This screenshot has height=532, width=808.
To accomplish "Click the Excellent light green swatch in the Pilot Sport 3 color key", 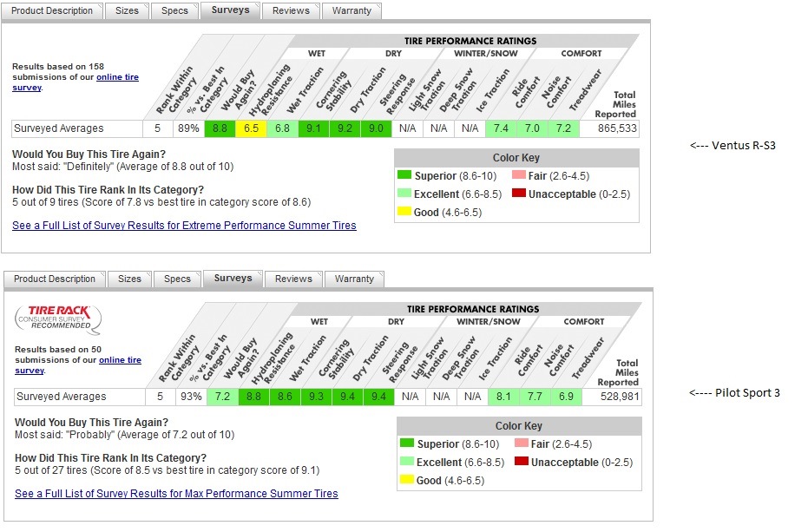I will [x=407, y=462].
